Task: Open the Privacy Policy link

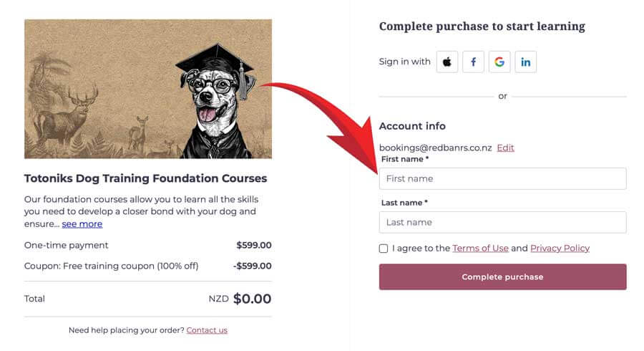Action: coord(560,249)
